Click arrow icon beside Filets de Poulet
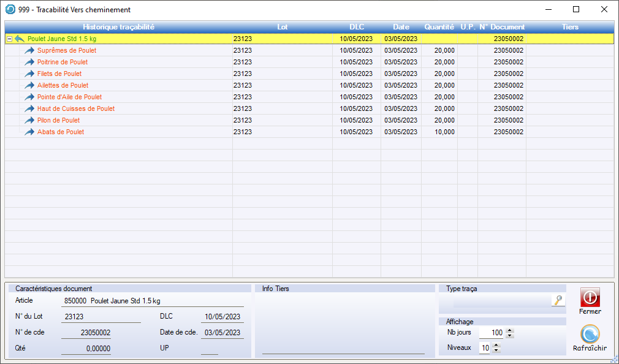Viewport: 619px width, 364px height. coord(29,74)
